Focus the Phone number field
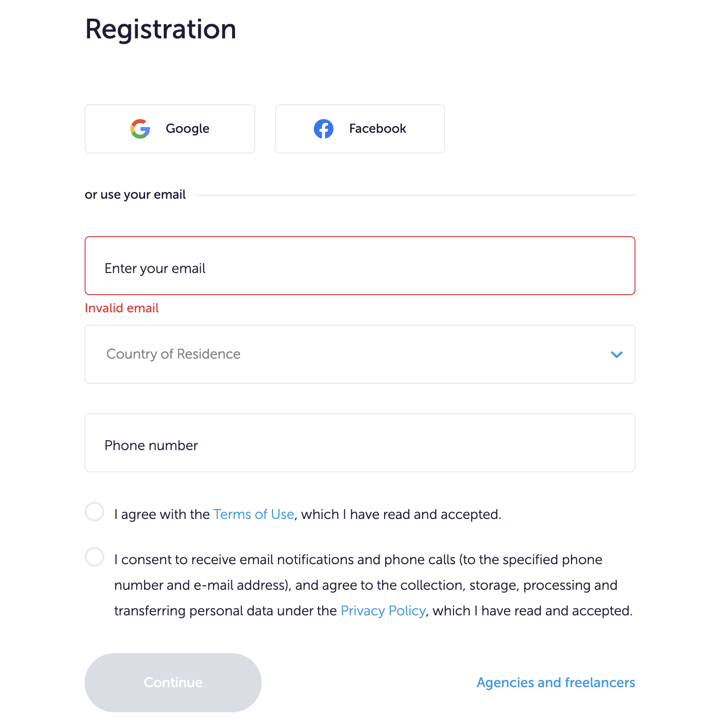Viewport: 725px width, 728px height. pyautogui.click(x=360, y=443)
